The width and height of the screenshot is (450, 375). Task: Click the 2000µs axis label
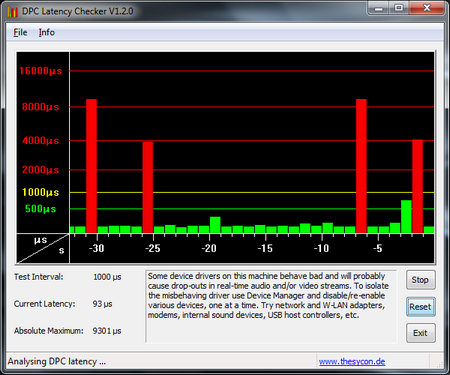(x=41, y=170)
